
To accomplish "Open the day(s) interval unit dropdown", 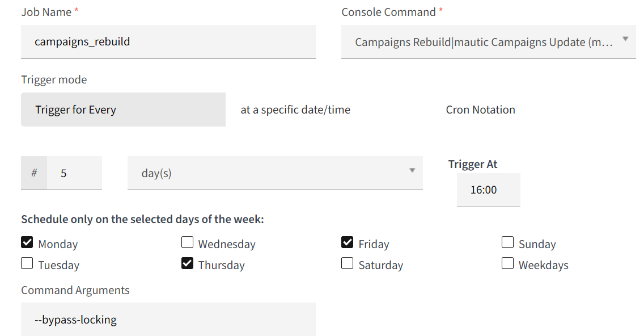I will pyautogui.click(x=274, y=173).
